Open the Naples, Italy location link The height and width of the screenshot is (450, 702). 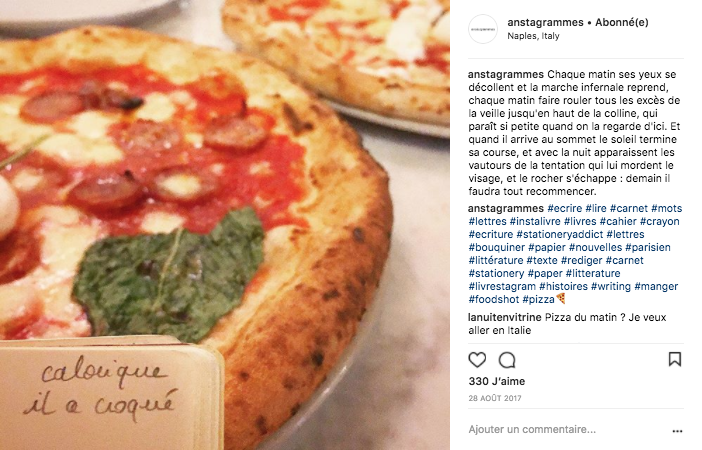click(533, 36)
